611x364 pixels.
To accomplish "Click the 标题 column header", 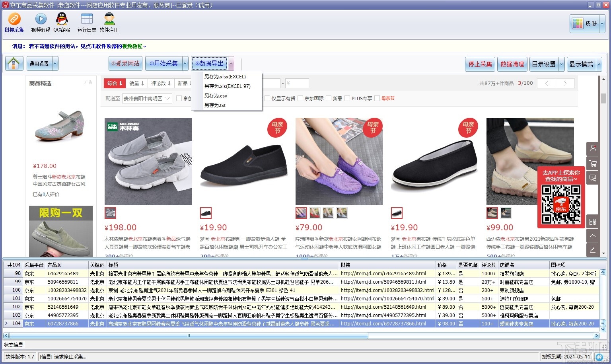I will pos(223,265).
